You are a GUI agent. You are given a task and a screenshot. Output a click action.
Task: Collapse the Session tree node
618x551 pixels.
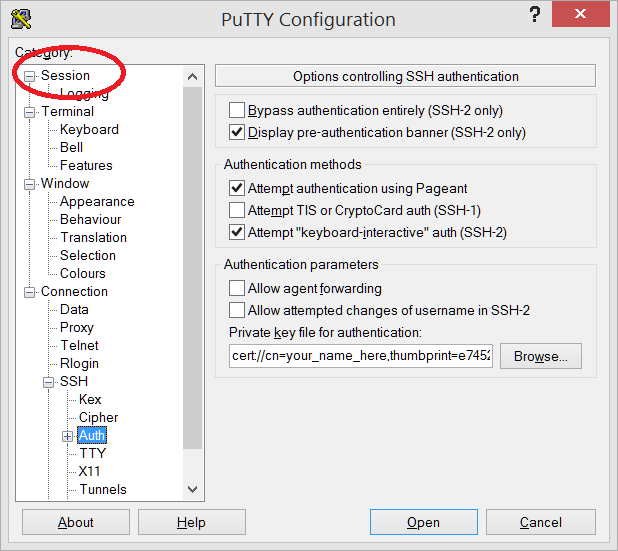(30, 76)
